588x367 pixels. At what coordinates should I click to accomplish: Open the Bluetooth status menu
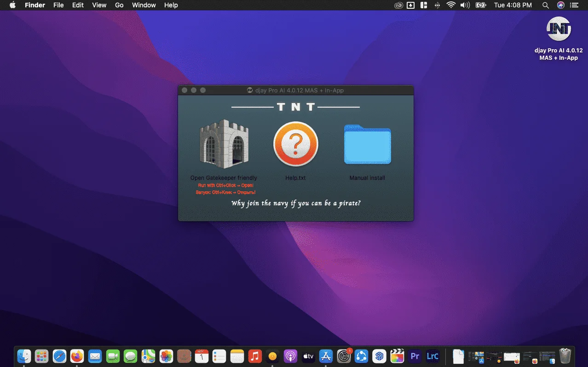437,5
